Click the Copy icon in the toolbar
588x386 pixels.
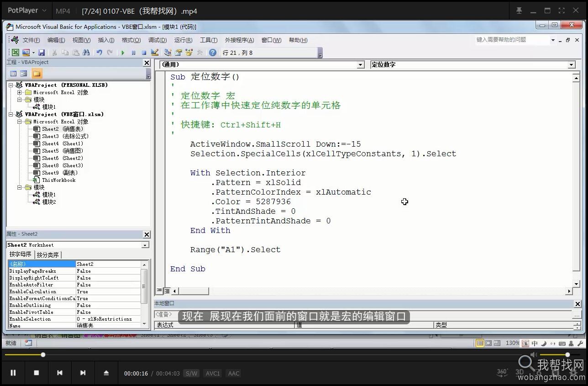(65, 53)
